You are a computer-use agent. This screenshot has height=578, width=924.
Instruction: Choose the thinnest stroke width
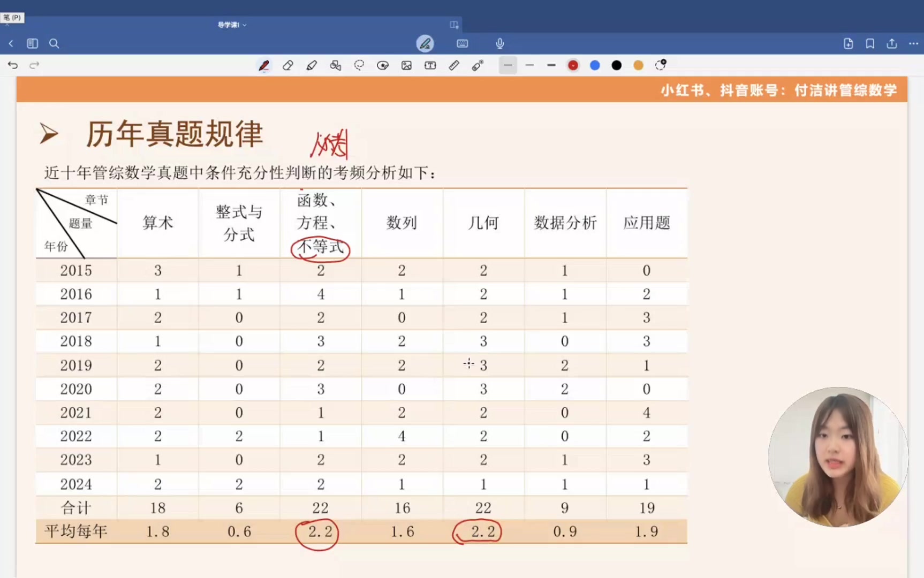click(508, 65)
